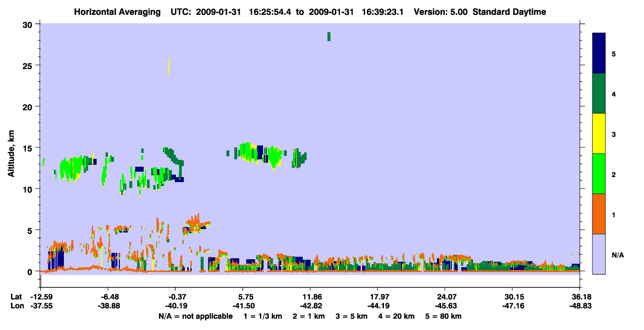Screen dimensions: 644x330
Task: Pick the bright green colorbar segment labeled 2
Action: coord(599,174)
